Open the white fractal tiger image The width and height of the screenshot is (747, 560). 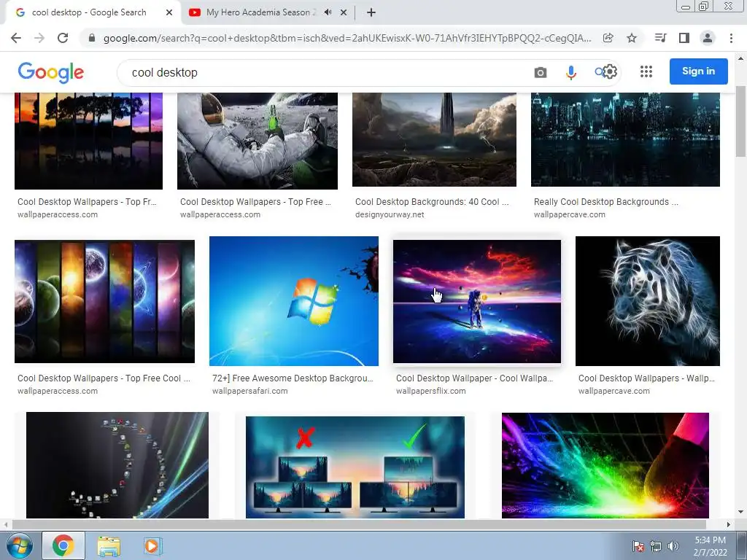(x=648, y=301)
